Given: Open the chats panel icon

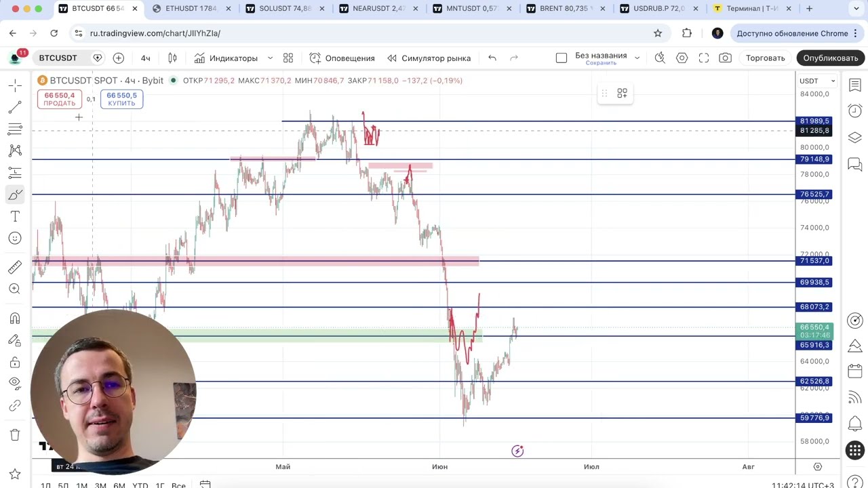Looking at the screenshot, I should (x=854, y=164).
